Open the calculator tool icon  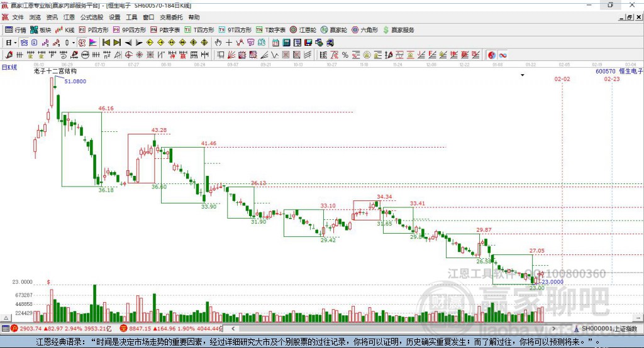(x=286, y=42)
